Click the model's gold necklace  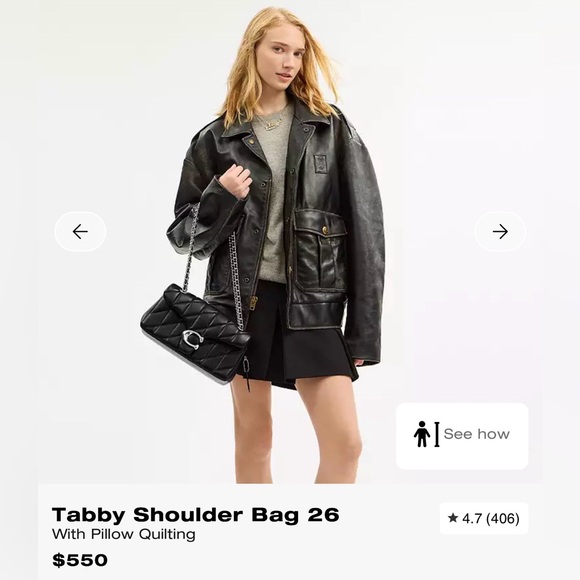click(x=272, y=123)
